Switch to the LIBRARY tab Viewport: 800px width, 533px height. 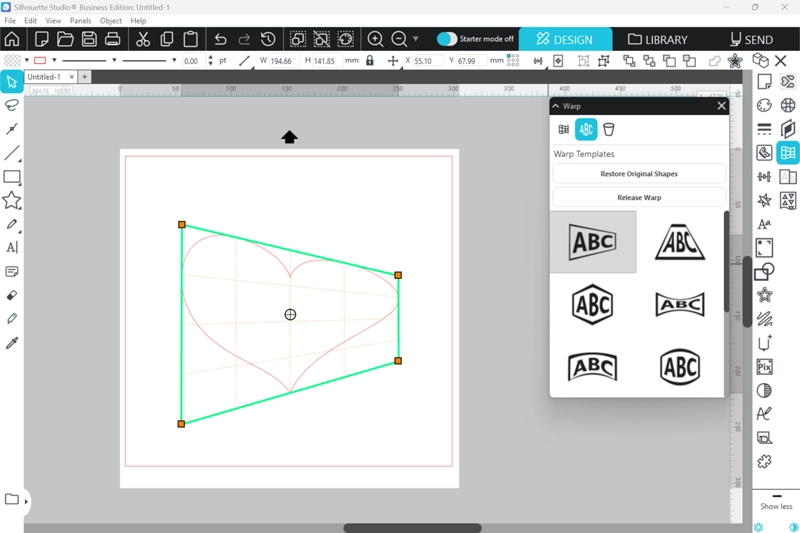coord(657,40)
